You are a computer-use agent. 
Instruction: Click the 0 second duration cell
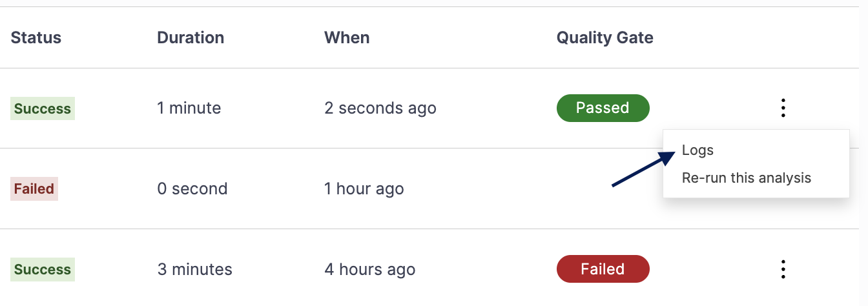click(192, 189)
